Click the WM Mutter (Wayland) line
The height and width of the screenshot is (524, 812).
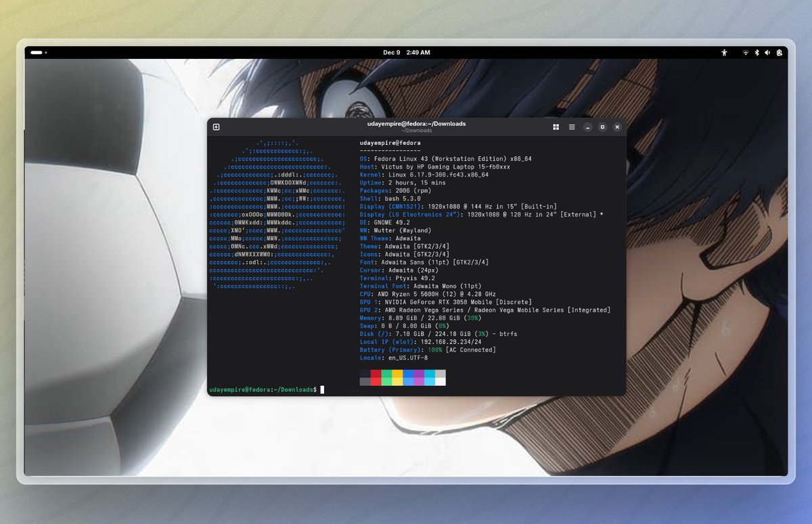click(x=396, y=230)
